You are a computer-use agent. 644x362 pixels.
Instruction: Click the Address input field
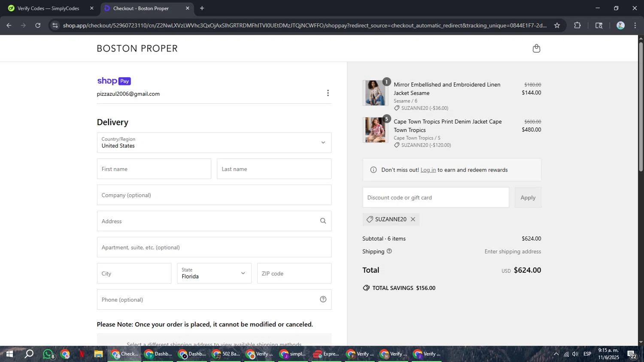[x=214, y=221]
